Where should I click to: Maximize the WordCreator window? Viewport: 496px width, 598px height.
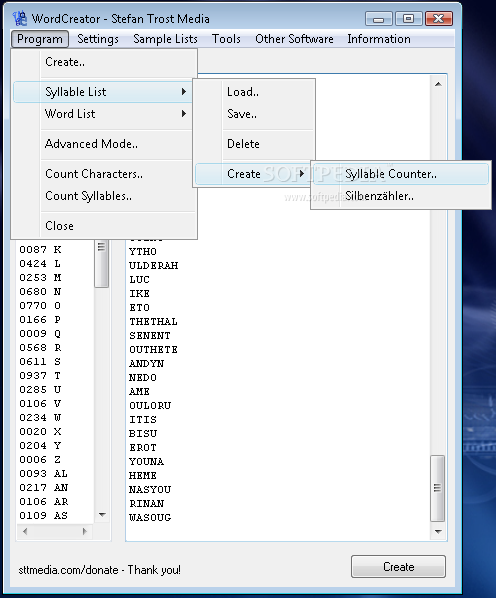(408, 19)
